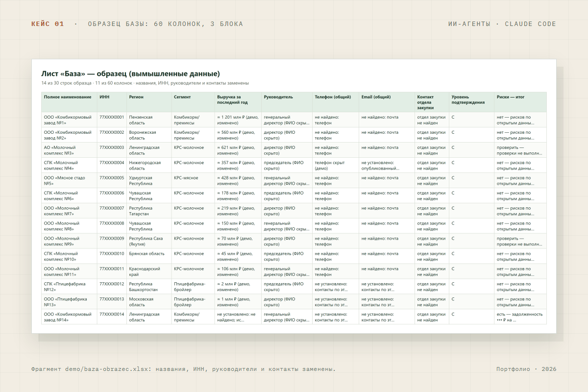Select INN cell 77XXXX0007
Viewport: 588px width, 392px height.
tap(112, 211)
